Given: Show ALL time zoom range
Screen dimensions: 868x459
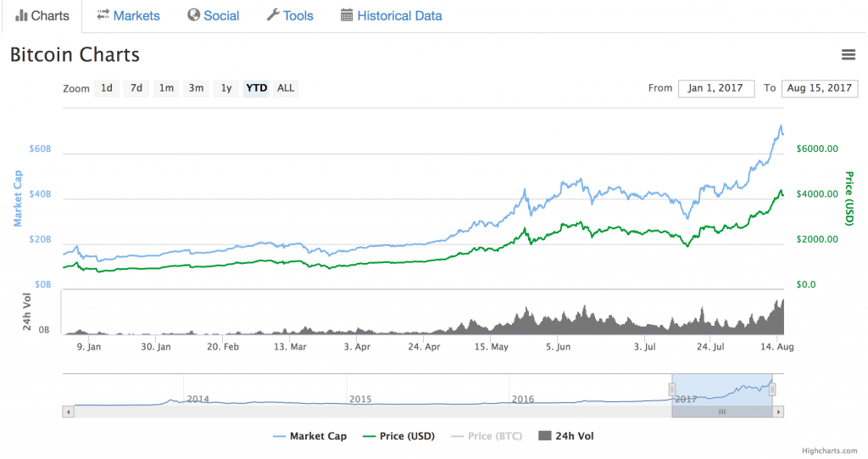Looking at the screenshot, I should [x=286, y=88].
